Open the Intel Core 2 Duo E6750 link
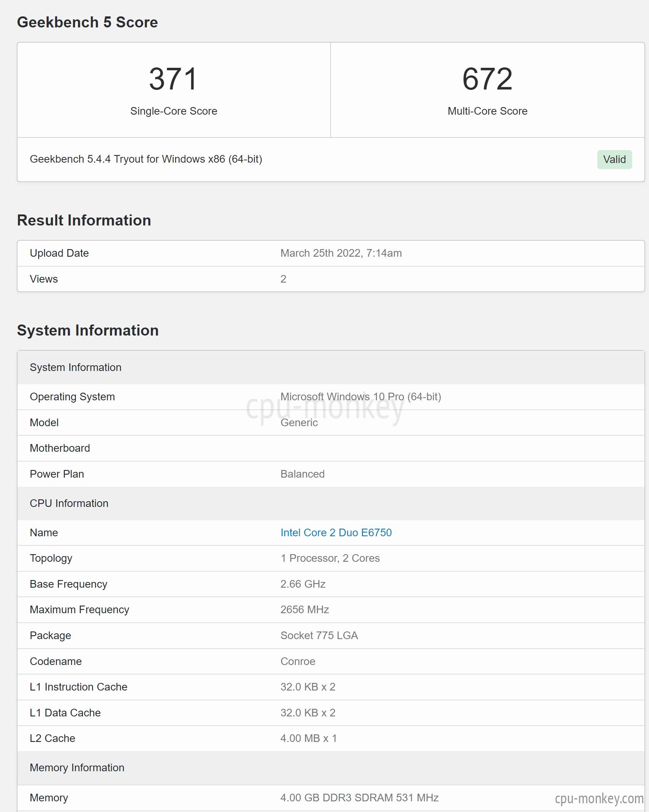649x812 pixels. [x=336, y=532]
